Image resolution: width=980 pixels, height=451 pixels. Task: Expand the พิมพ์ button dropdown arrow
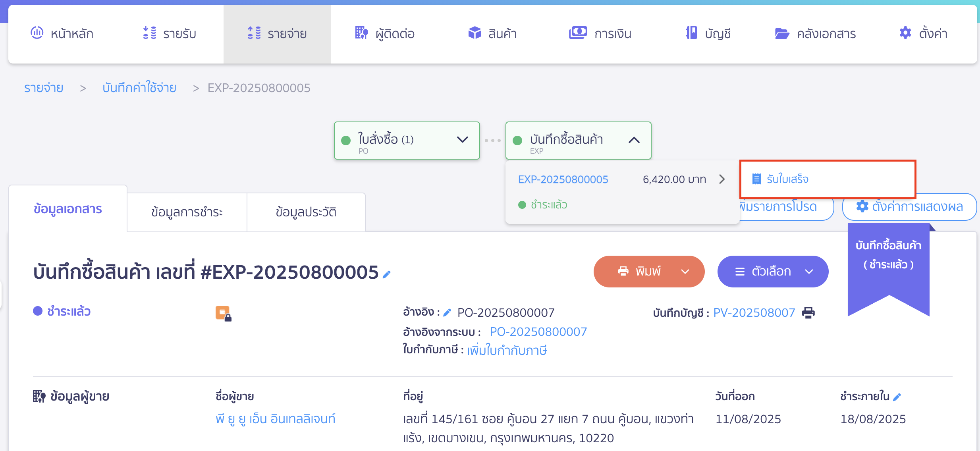coord(685,272)
